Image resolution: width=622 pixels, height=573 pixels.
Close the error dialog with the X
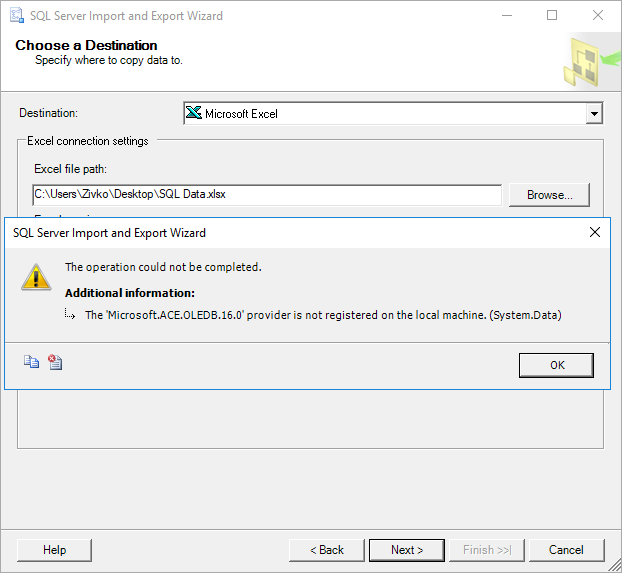(594, 232)
